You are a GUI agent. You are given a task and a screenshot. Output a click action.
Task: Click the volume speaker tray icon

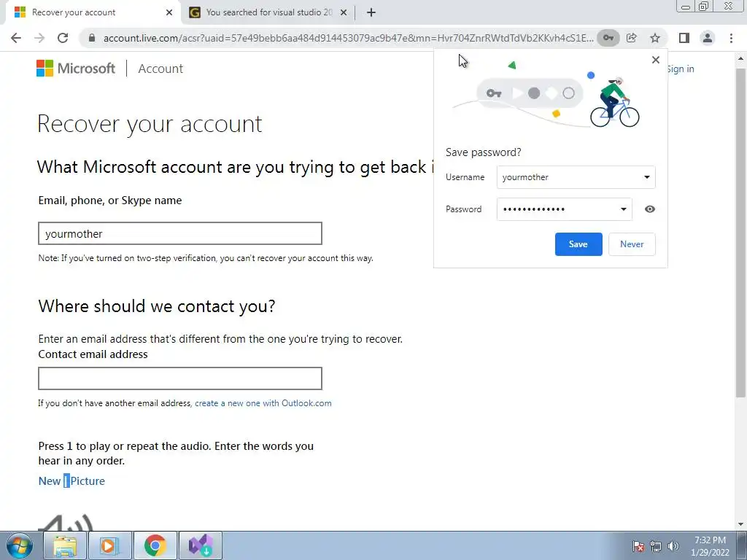pos(673,546)
